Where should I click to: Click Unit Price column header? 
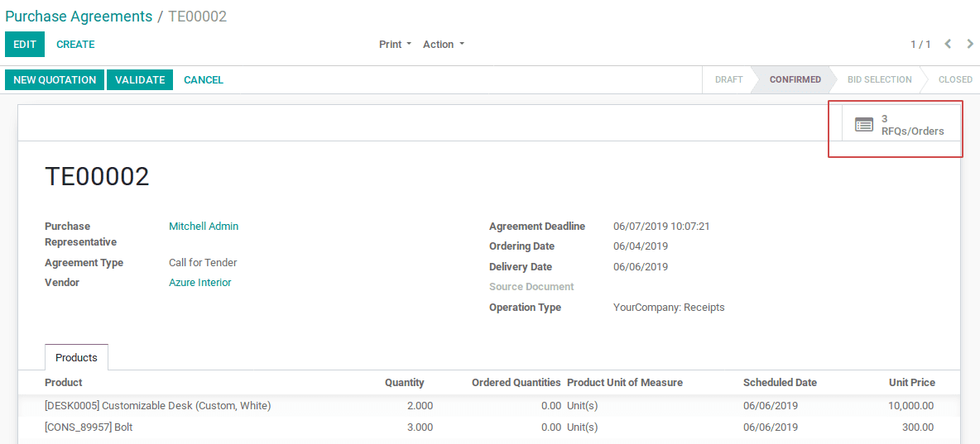tap(912, 382)
